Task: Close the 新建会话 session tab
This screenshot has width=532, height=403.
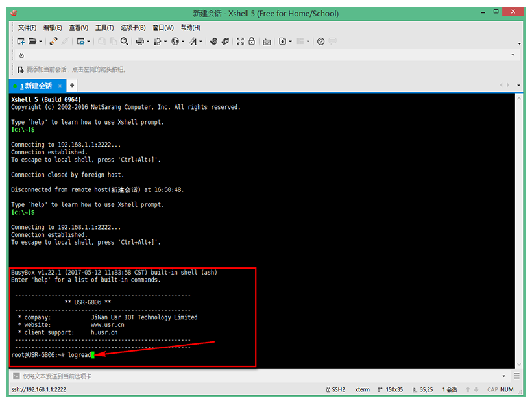Action: (x=60, y=86)
